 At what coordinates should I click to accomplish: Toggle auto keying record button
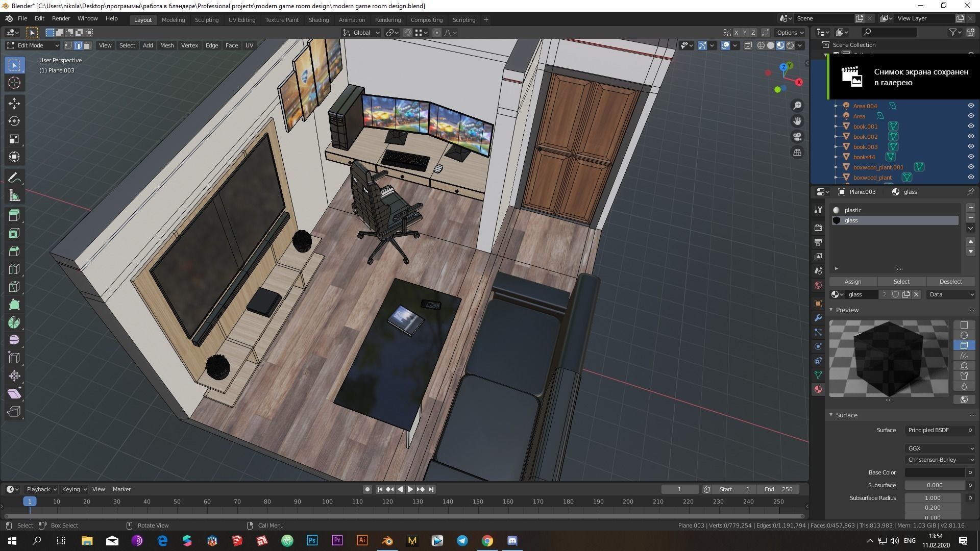(367, 489)
